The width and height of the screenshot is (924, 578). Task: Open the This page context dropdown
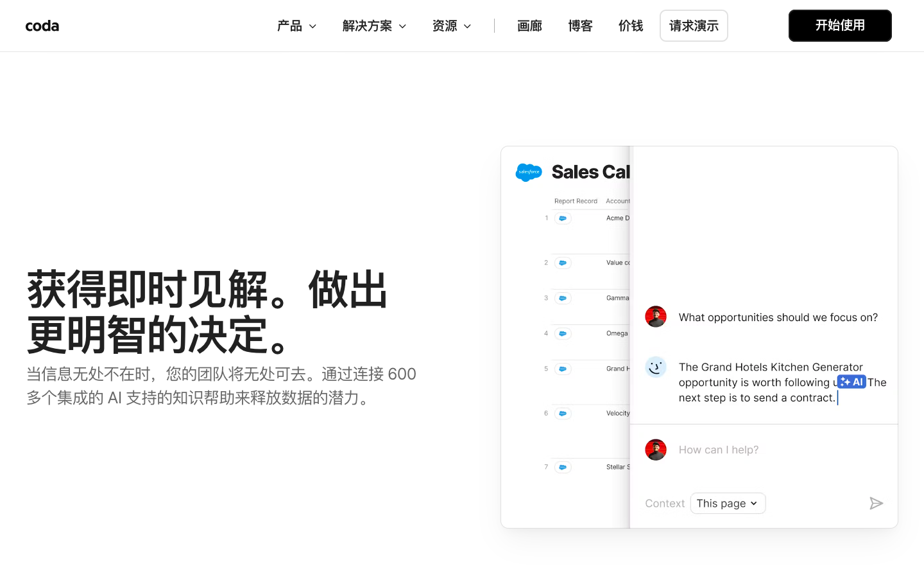coord(728,504)
